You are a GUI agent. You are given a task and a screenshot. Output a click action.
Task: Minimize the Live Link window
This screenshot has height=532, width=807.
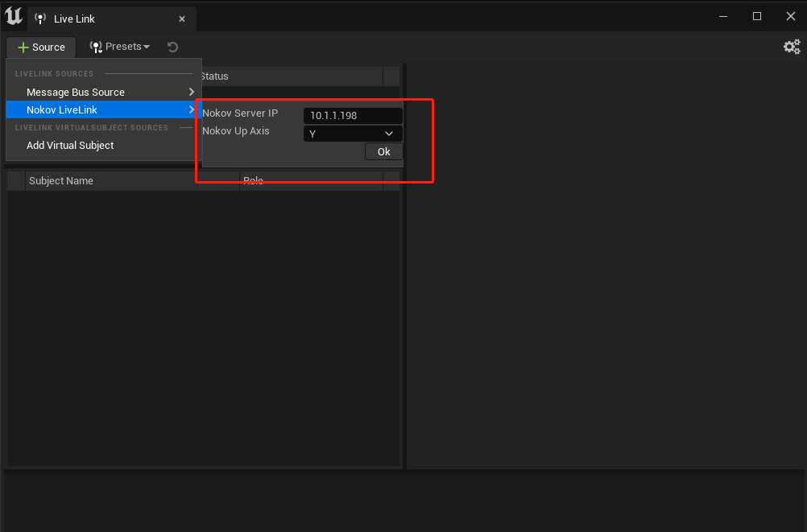pyautogui.click(x=723, y=16)
